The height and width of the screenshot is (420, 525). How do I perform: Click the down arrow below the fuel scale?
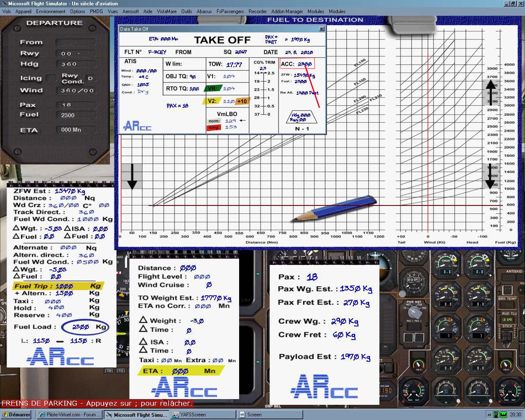491,176
